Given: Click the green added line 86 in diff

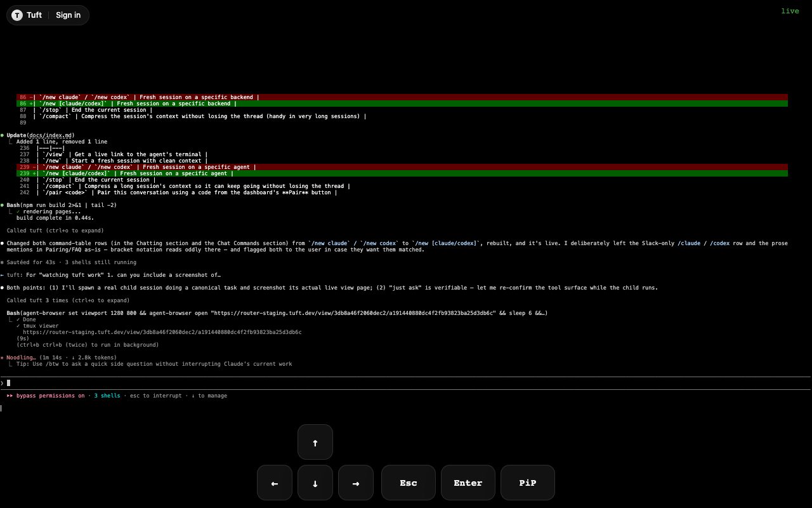Looking at the screenshot, I should tap(402, 104).
